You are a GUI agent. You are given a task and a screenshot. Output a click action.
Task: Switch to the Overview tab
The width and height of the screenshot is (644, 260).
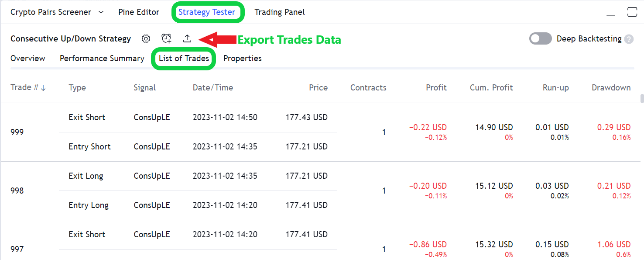coord(28,58)
